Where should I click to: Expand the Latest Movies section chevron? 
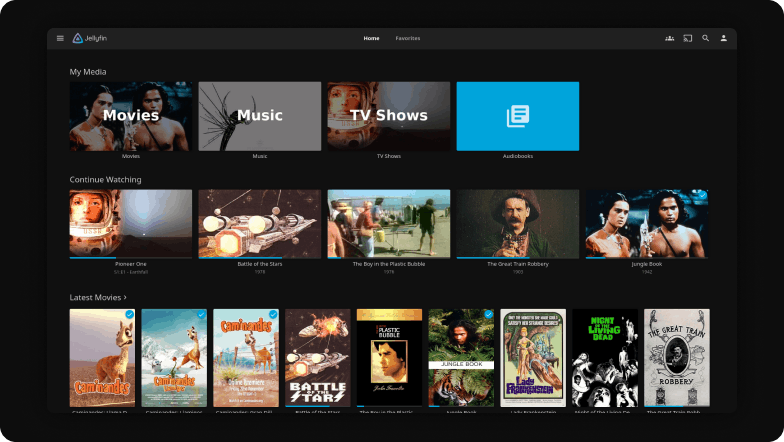tap(125, 298)
